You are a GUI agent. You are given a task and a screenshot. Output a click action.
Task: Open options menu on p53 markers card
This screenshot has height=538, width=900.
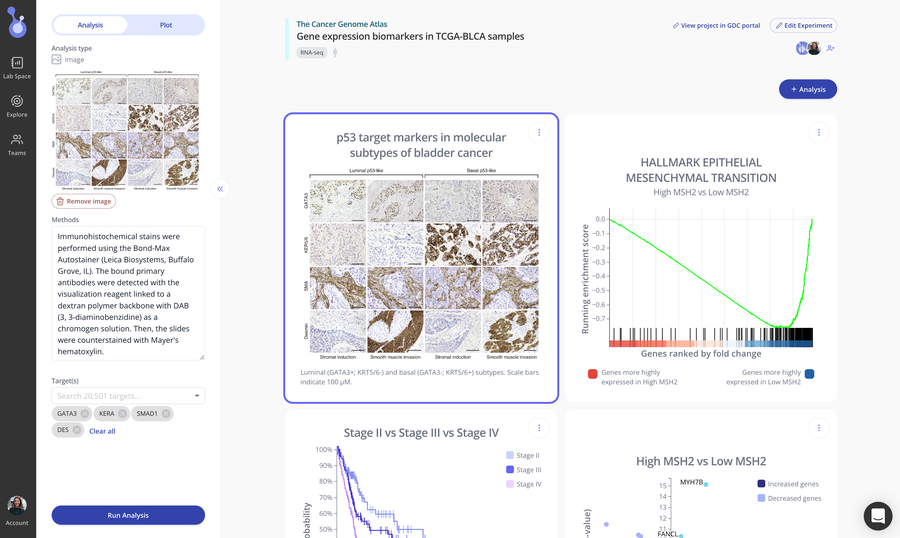[538, 133]
